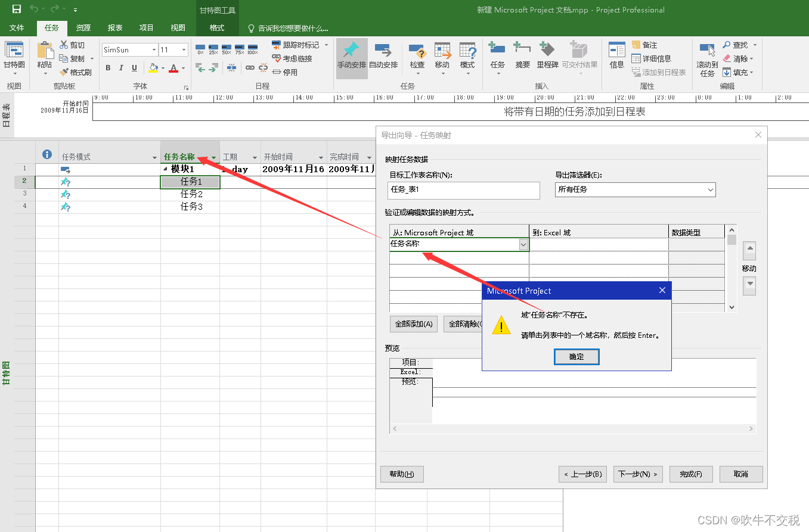
Task: Mark task 100% complete
Action: 253,49
